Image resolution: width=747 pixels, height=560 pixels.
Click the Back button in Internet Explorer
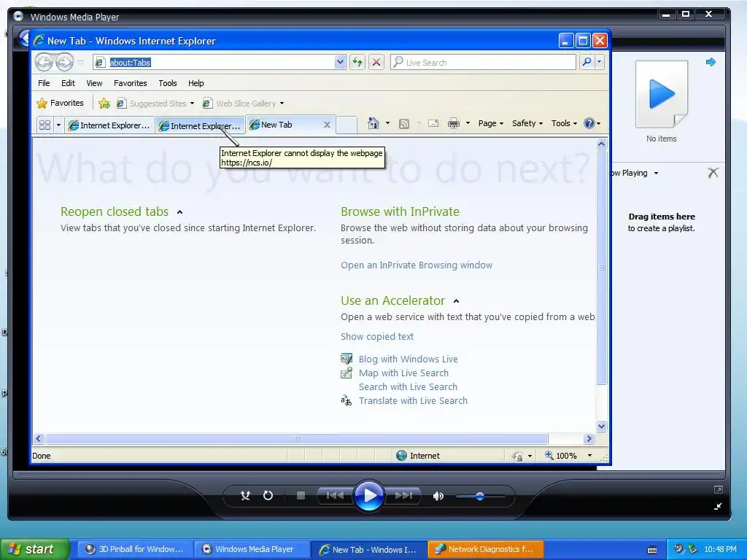pyautogui.click(x=44, y=63)
